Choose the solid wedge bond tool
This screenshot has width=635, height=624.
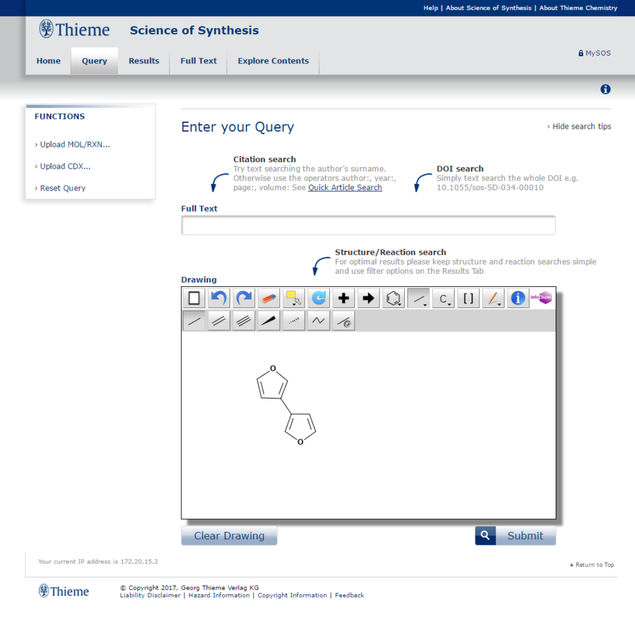click(269, 321)
